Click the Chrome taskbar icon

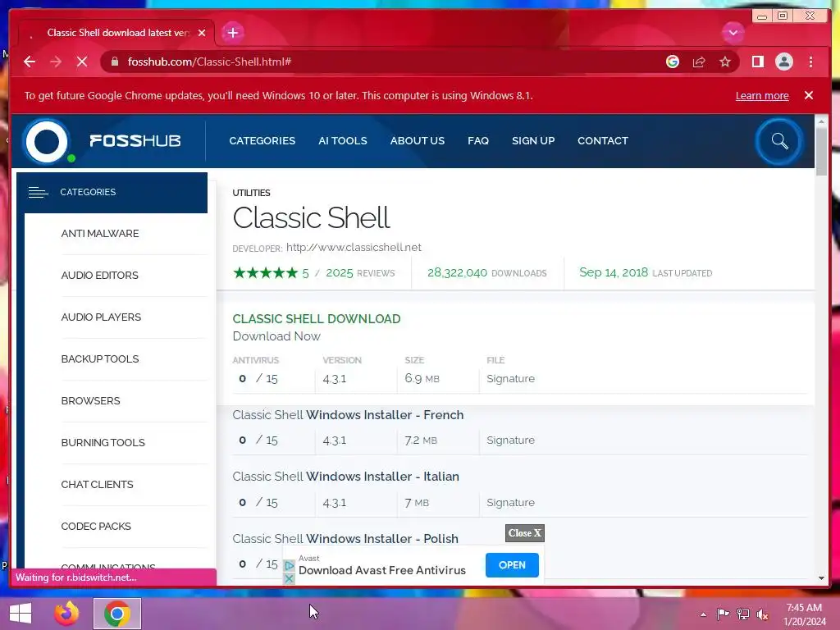point(117,614)
